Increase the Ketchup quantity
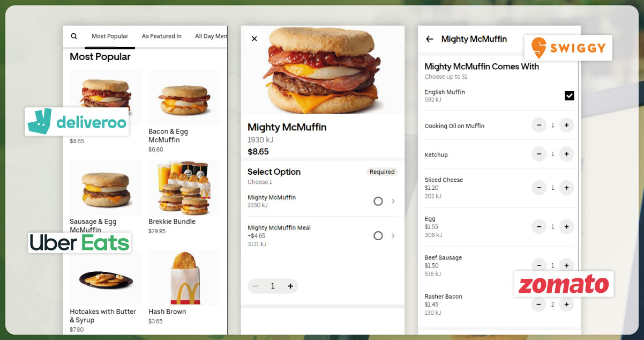 [x=567, y=154]
